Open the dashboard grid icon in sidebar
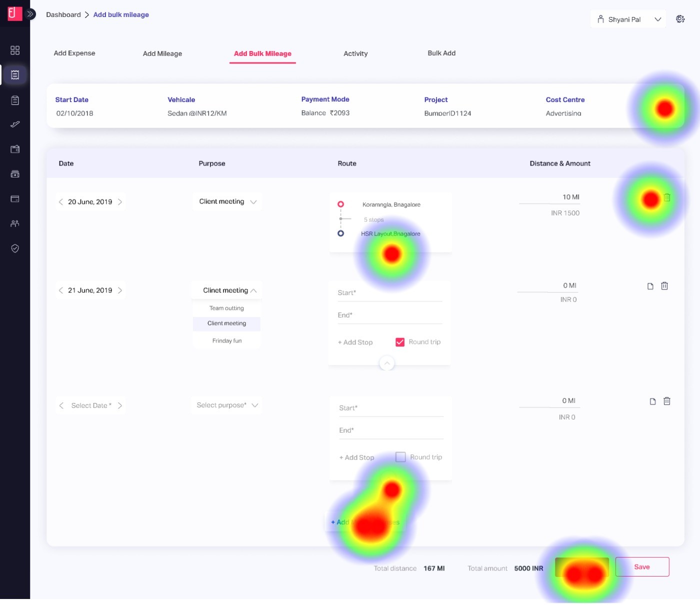700x605 pixels. click(15, 50)
